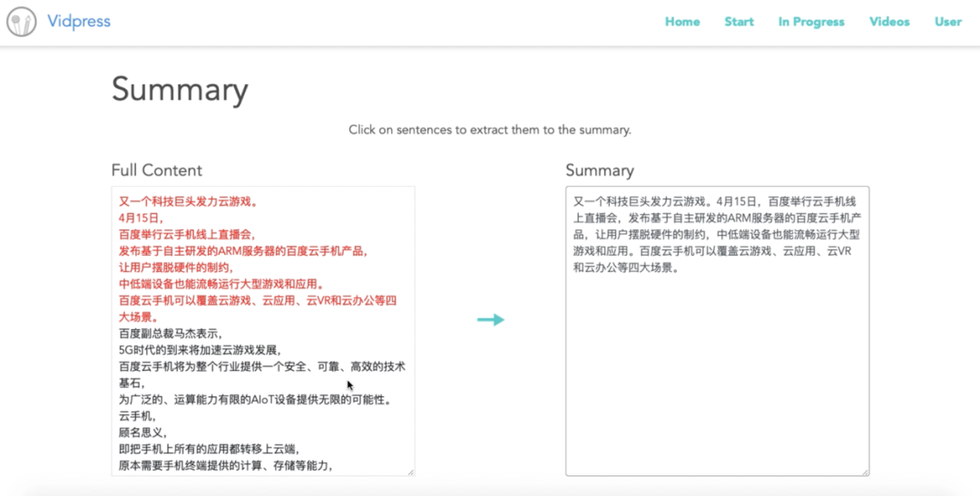This screenshot has height=496, width=980.
Task: Extract sentence "5G时代的到来将加速云游戏发展,"
Action: [x=200, y=350]
